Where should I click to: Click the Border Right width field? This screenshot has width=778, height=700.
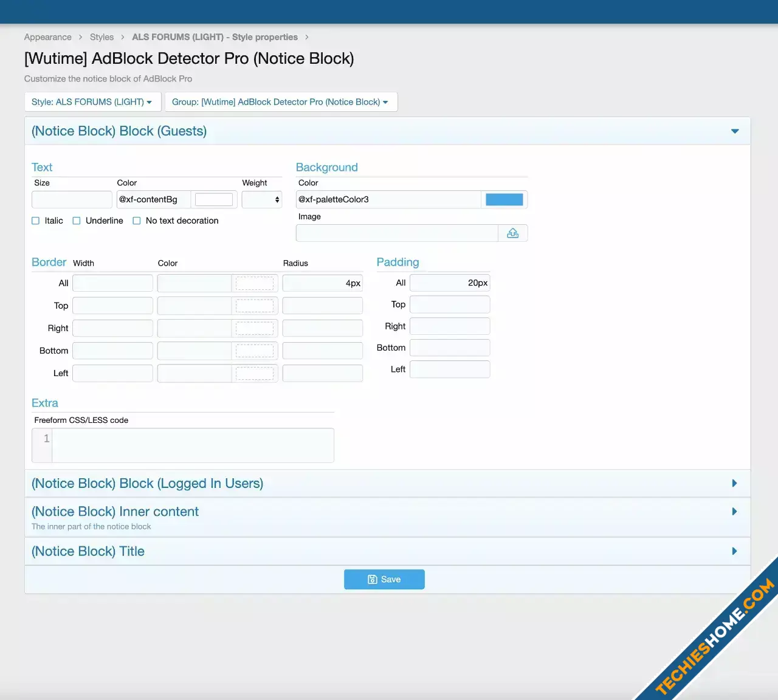tap(112, 328)
